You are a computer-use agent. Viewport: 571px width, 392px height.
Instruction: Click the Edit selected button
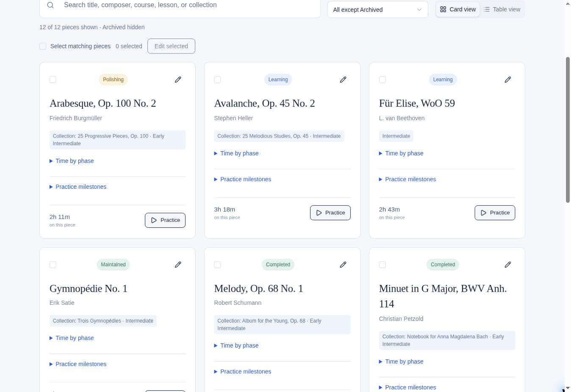click(171, 46)
